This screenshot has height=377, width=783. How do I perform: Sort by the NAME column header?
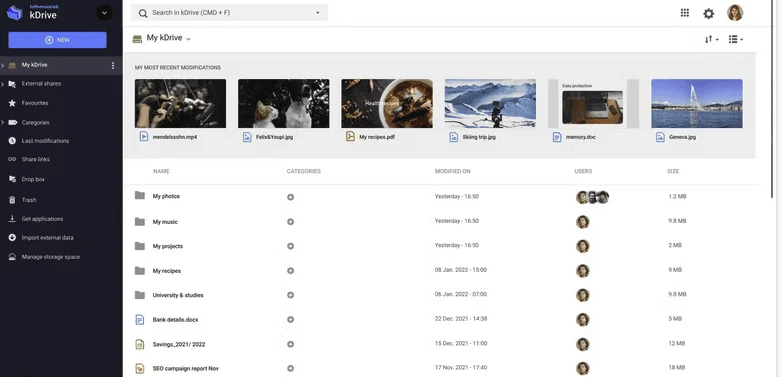coord(161,171)
